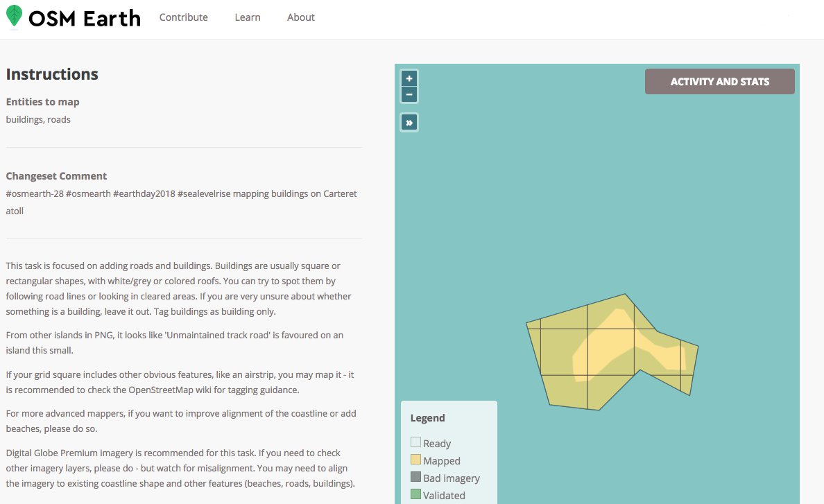Click the 'buildings, roads' text
The height and width of the screenshot is (504, 824).
coord(38,120)
